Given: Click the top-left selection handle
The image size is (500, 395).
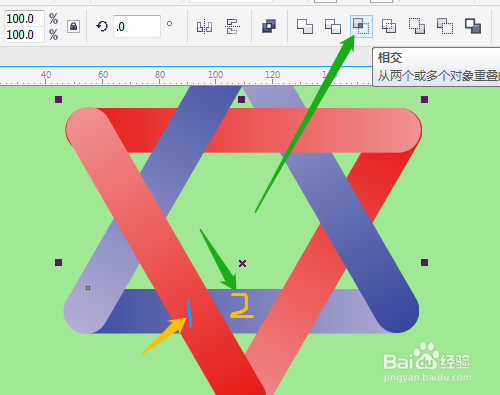Looking at the screenshot, I should coord(58,99).
